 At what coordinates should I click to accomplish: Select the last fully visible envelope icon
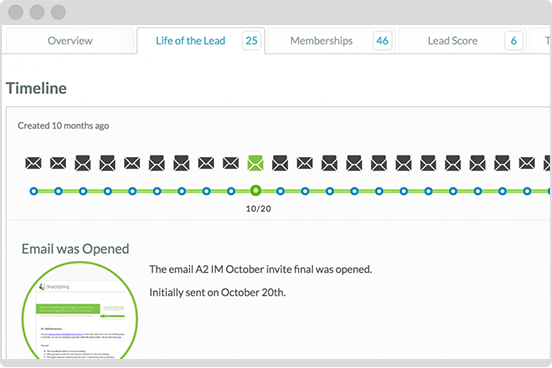527,163
